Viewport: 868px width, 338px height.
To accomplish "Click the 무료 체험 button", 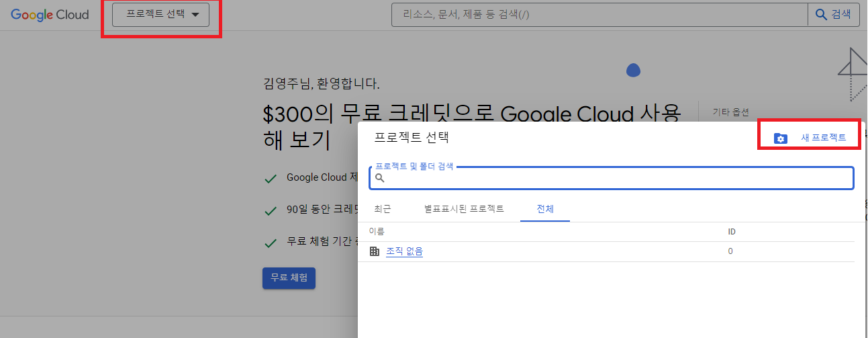I will [289, 278].
